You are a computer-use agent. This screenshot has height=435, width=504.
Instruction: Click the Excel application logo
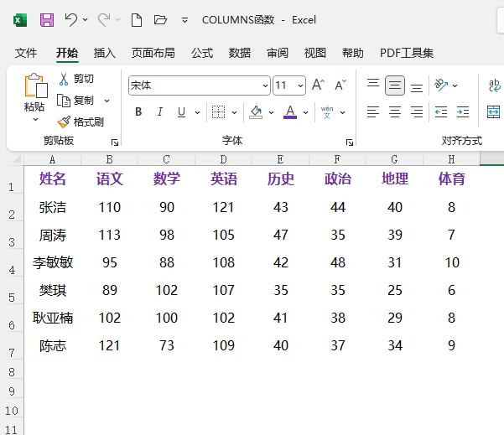coord(20,20)
